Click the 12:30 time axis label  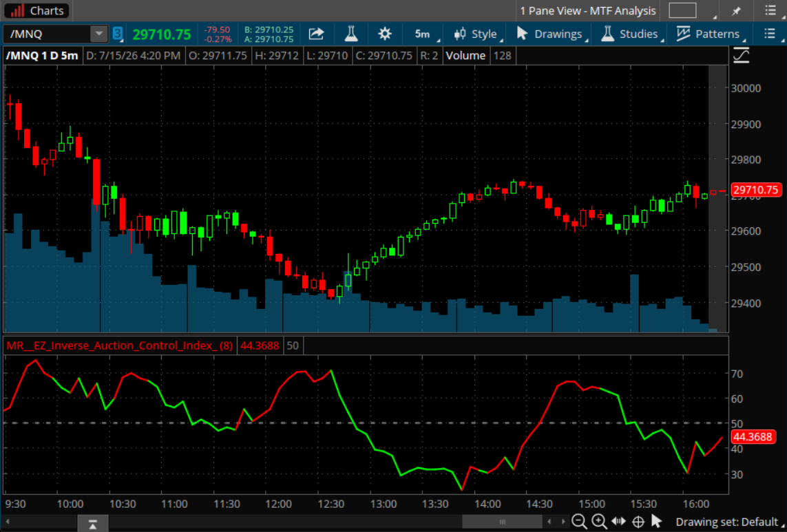(330, 504)
